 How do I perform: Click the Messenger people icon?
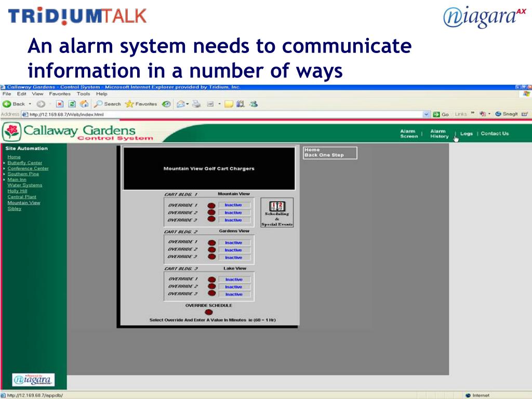[254, 104]
